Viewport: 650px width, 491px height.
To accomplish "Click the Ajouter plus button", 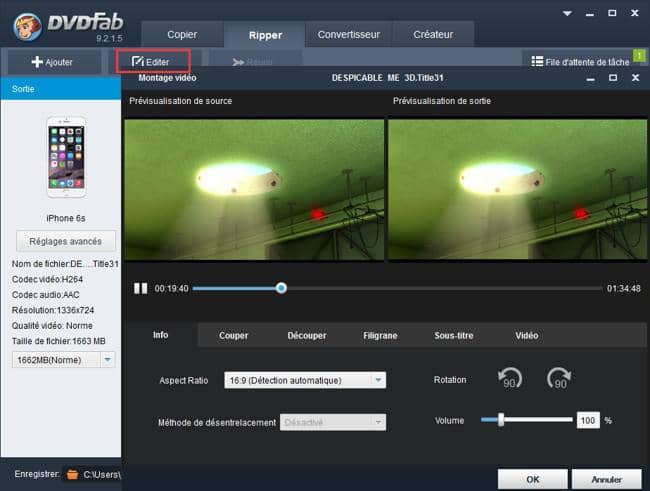I will 53,62.
